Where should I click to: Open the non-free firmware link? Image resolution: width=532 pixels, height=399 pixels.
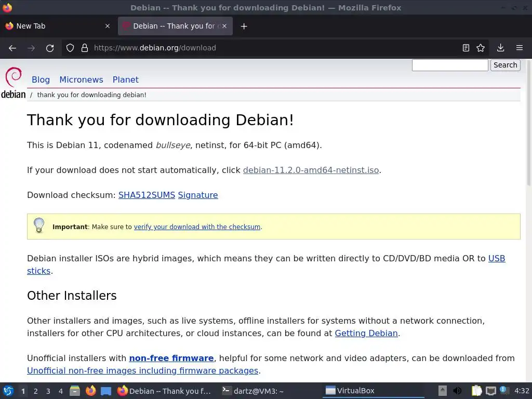pos(171,358)
